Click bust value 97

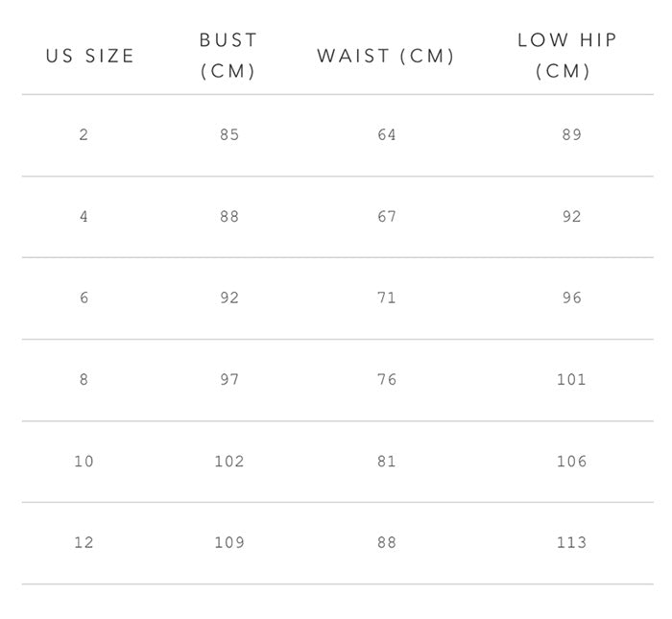[229, 379]
